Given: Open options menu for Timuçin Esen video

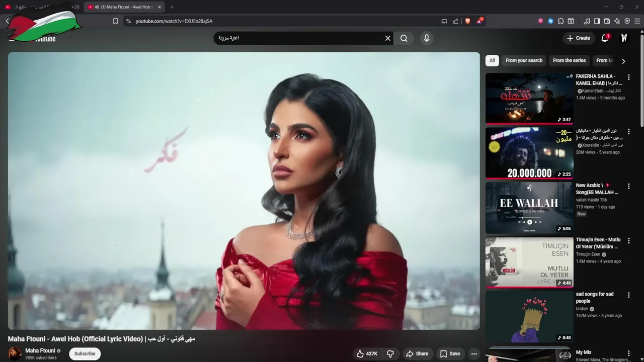Looking at the screenshot, I should click(628, 241).
